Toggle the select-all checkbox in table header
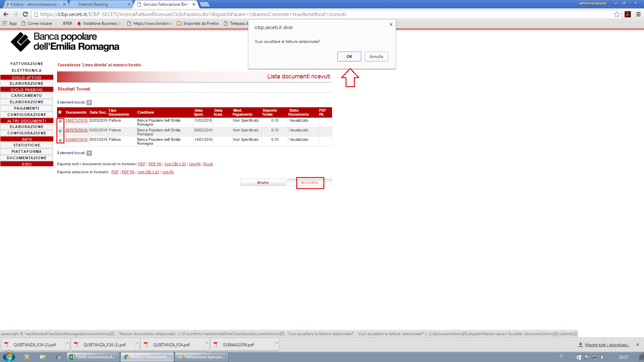This screenshot has height=362, width=644. coord(60,112)
